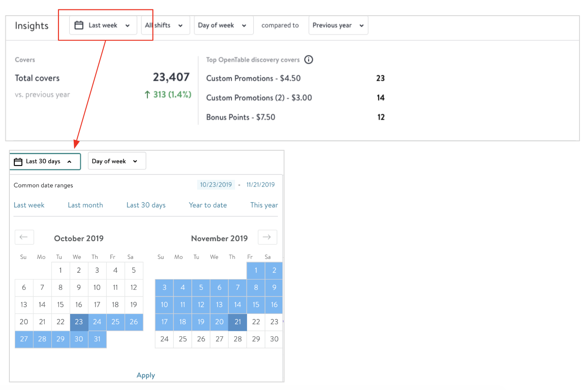Select October 23 in the calendar
Image resolution: width=588 pixels, height=390 pixels.
[x=79, y=322]
